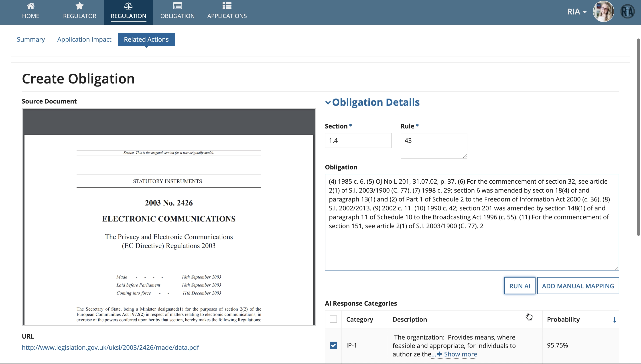Click the page vertical scrollbar
This screenshot has width=641, height=364.
(x=638, y=137)
